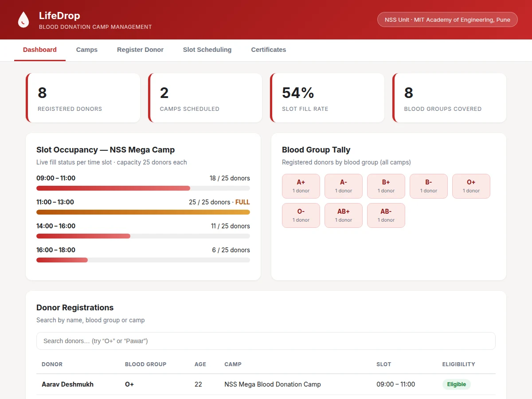Click the LifeDrop blood drop logo
This screenshot has height=399, width=532.
(23, 20)
